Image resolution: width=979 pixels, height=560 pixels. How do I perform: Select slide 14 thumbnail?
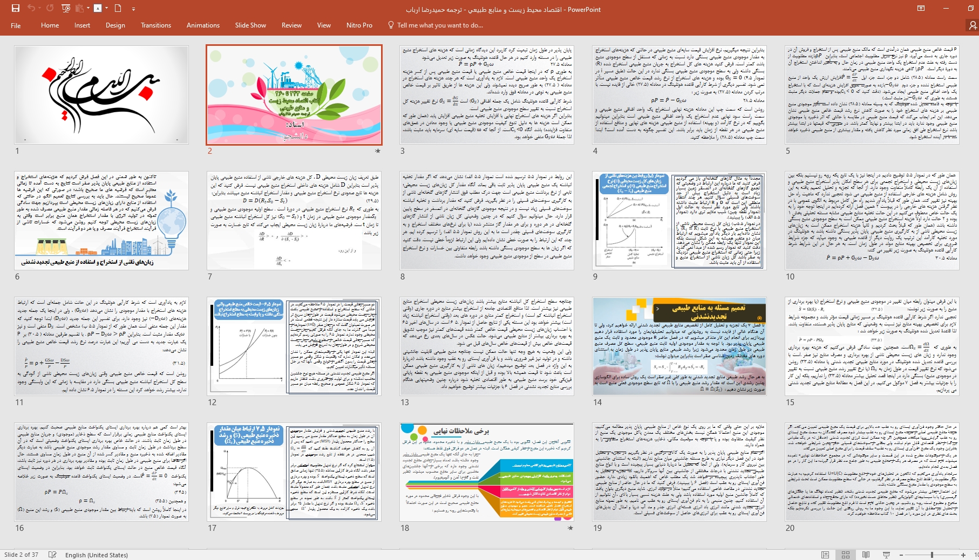pyautogui.click(x=679, y=346)
